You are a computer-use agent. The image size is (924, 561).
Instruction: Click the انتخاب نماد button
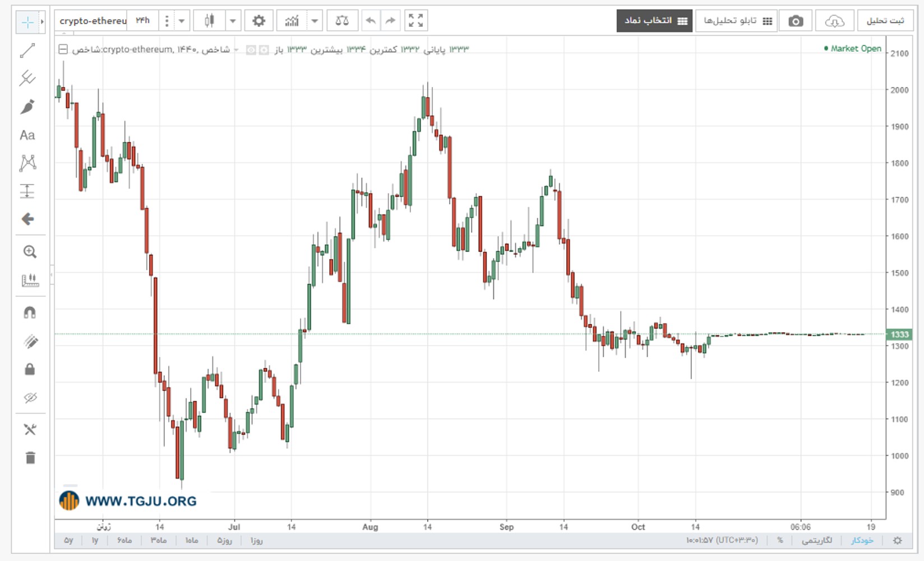pos(654,21)
